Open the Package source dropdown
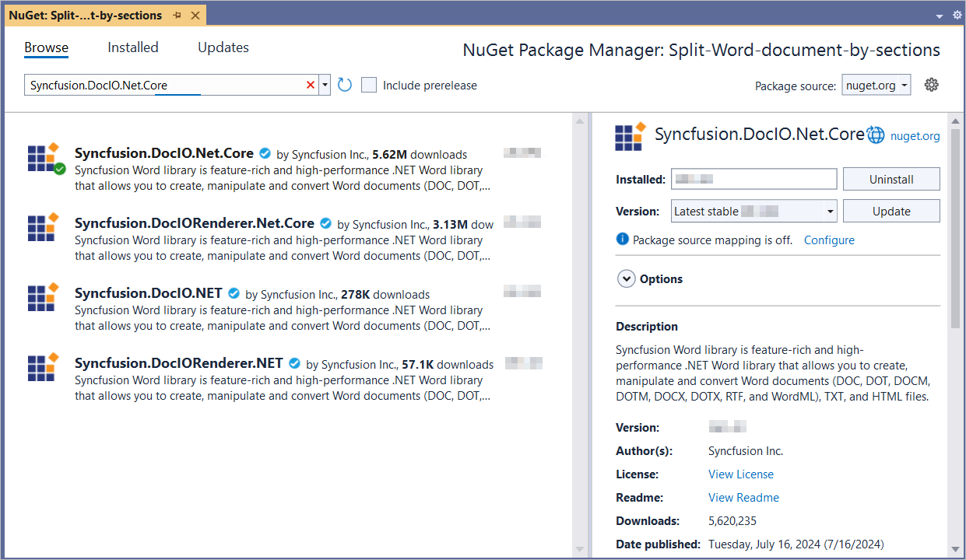The image size is (966, 560). pyautogui.click(x=876, y=86)
